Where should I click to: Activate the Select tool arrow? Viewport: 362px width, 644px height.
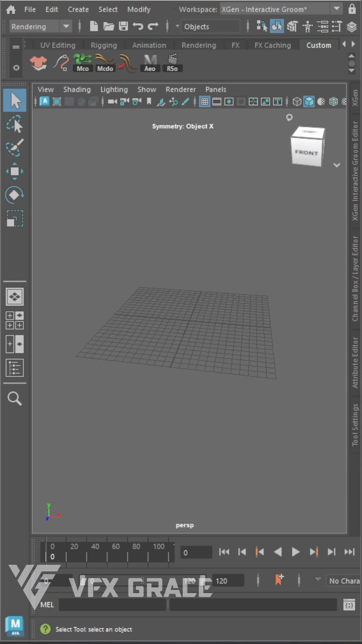pyautogui.click(x=15, y=100)
